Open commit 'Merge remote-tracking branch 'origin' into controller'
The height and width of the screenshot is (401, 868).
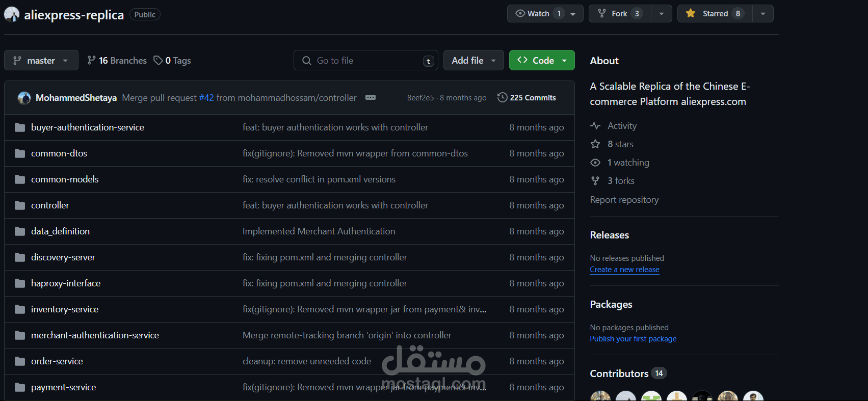coord(347,335)
